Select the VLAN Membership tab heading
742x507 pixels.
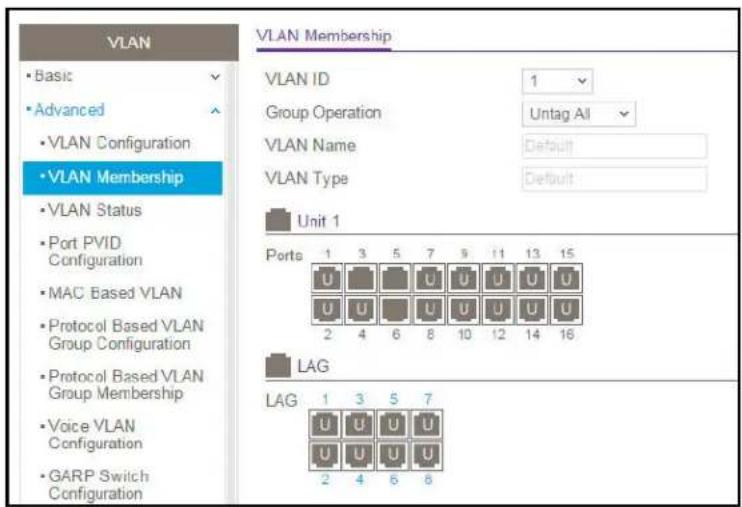(x=324, y=36)
